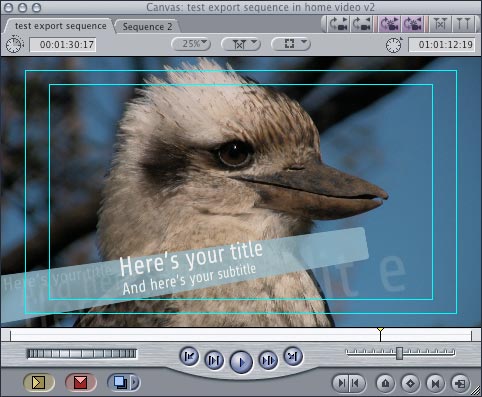Image resolution: width=482 pixels, height=397 pixels.
Task: Switch video to previous angle camera icon
Action: coord(362,24)
